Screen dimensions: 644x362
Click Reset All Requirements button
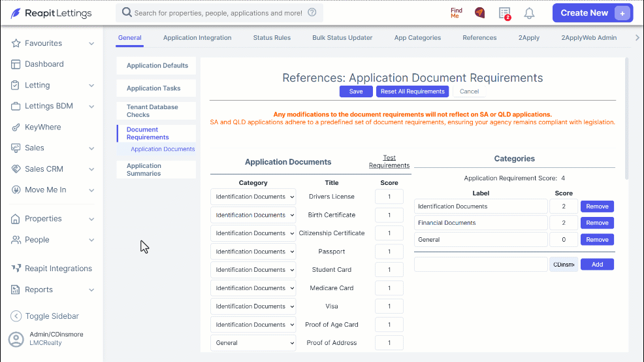(x=412, y=91)
